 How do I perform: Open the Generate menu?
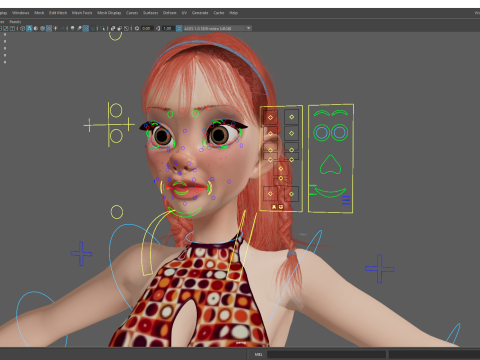200,13
